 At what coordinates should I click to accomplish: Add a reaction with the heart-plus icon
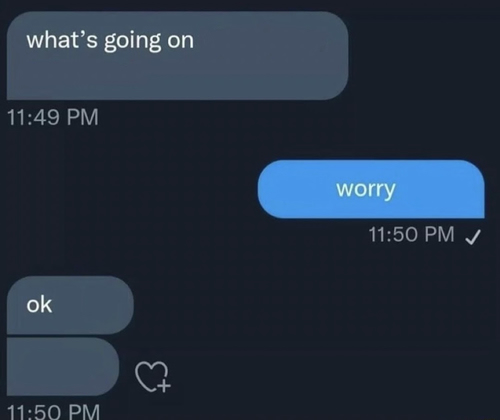153,376
